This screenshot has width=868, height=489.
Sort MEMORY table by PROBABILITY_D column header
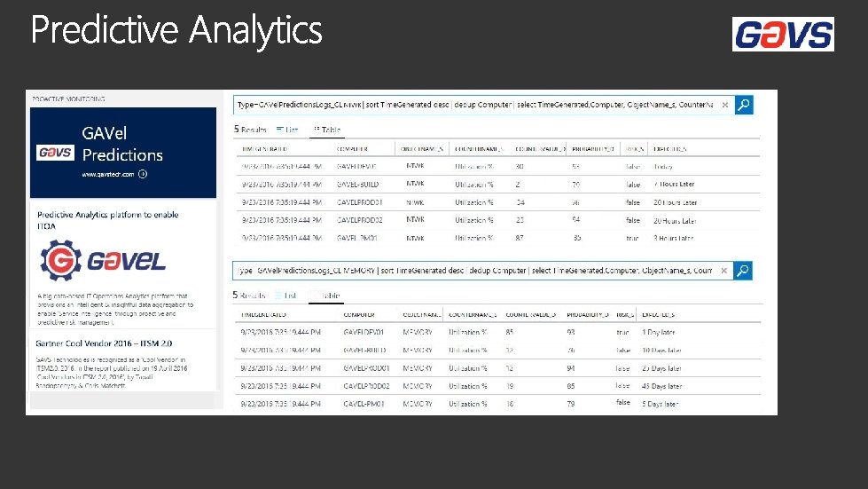pyautogui.click(x=587, y=314)
